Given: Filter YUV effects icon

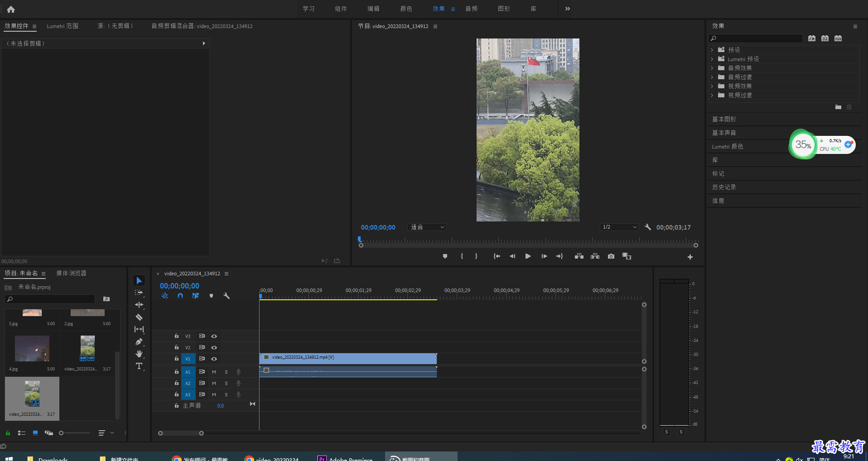Looking at the screenshot, I should [x=838, y=38].
